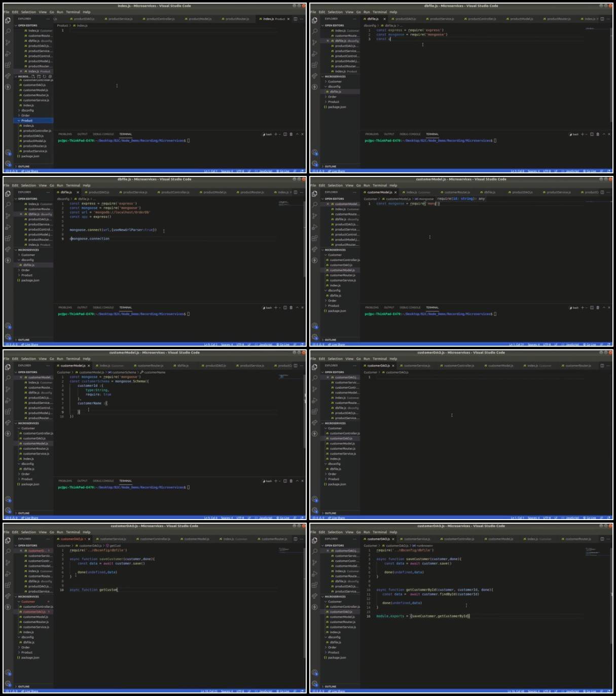
Task: Open Edit menu in module.exports customerDAO.js window
Action: 322,532
